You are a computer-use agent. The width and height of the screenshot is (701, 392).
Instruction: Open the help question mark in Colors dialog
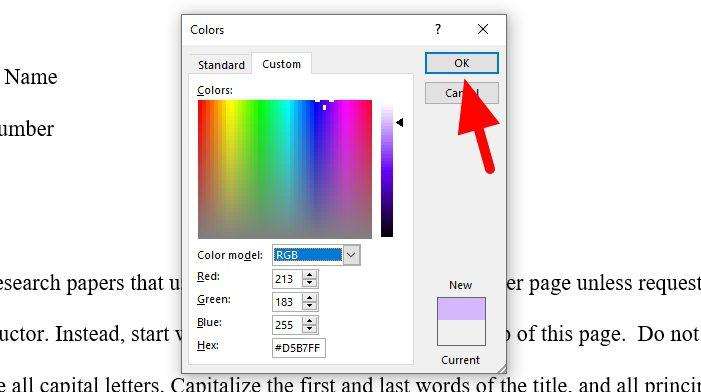click(438, 30)
